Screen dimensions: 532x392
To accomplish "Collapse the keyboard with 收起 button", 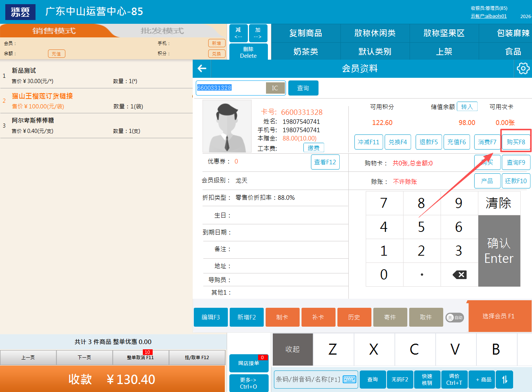I will [292, 349].
